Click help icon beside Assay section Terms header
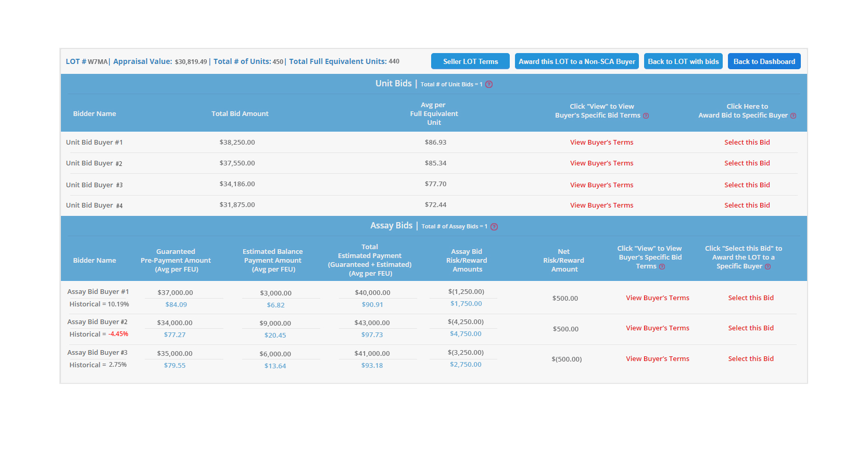 (662, 267)
